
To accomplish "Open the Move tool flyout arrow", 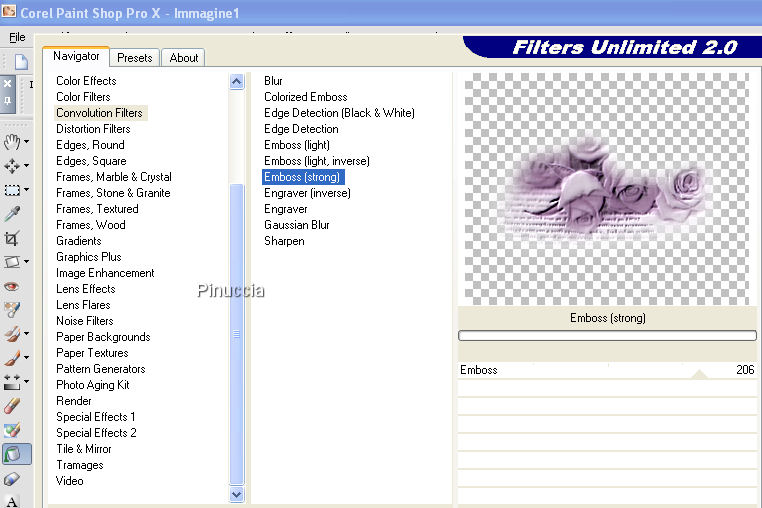I will click(26, 165).
